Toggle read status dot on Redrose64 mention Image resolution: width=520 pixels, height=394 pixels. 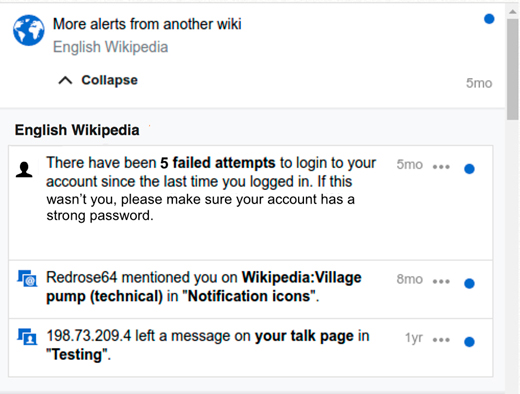(469, 283)
